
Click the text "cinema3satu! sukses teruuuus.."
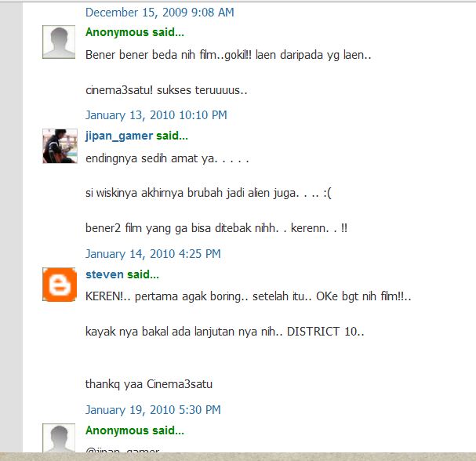[x=166, y=90]
